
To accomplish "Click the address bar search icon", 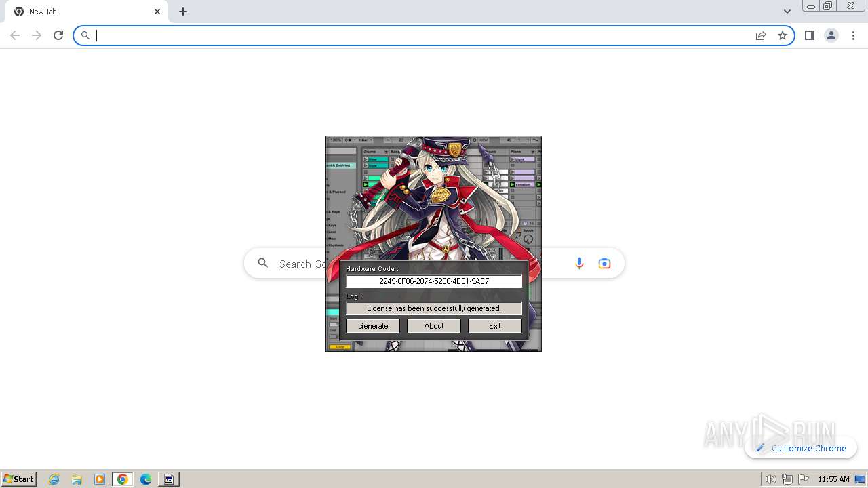I will click(85, 35).
